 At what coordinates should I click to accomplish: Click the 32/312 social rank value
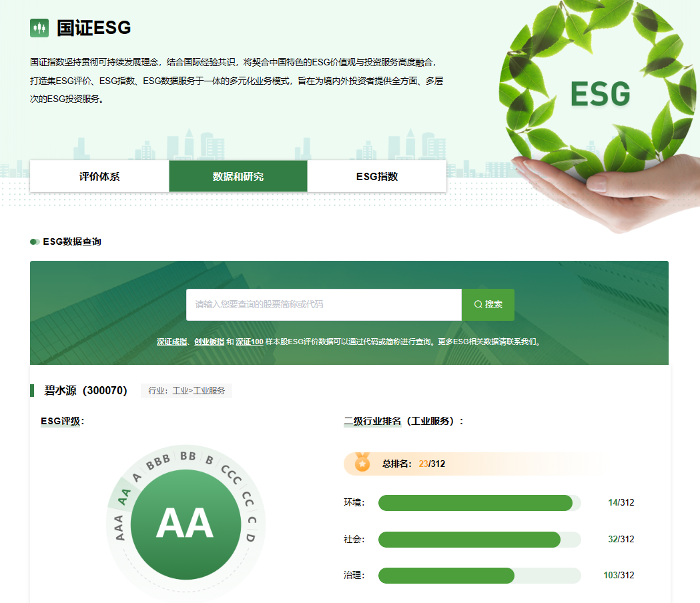621,539
